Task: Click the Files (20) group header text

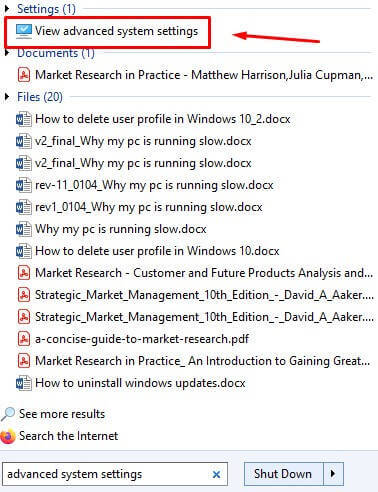Action: pos(40,97)
